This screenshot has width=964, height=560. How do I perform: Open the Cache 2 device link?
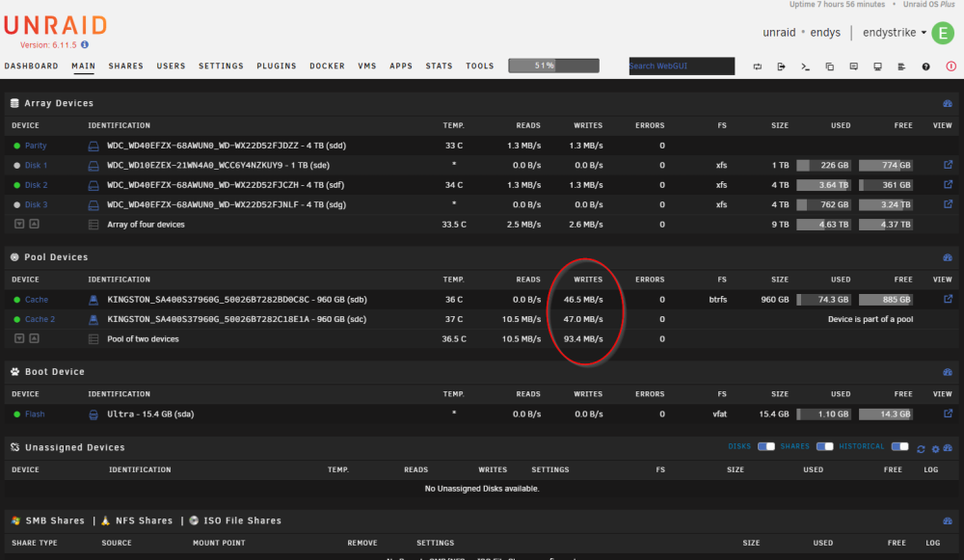tap(40, 319)
